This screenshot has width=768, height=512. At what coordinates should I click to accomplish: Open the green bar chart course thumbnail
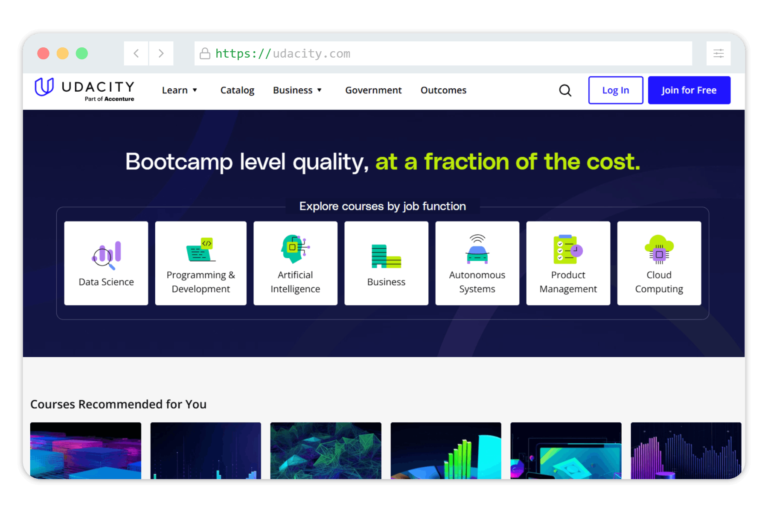(446, 450)
